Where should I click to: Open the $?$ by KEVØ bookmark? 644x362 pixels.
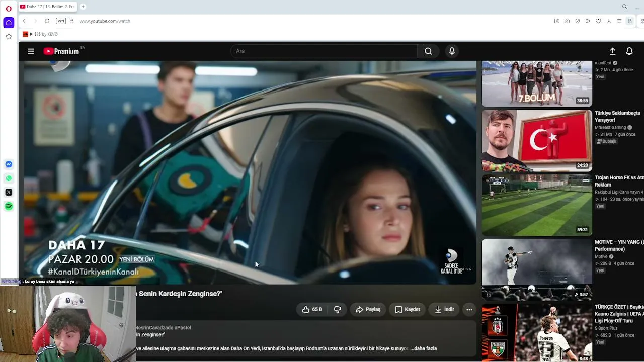point(40,34)
